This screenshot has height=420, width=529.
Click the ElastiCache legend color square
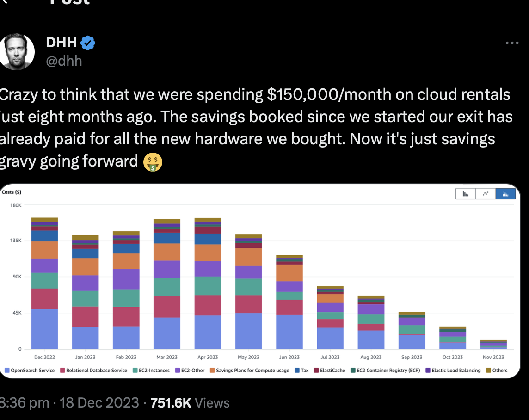click(317, 371)
